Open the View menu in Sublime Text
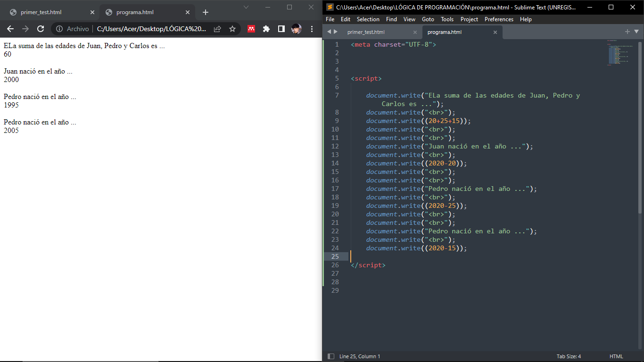Image resolution: width=644 pixels, height=362 pixels. pyautogui.click(x=409, y=19)
